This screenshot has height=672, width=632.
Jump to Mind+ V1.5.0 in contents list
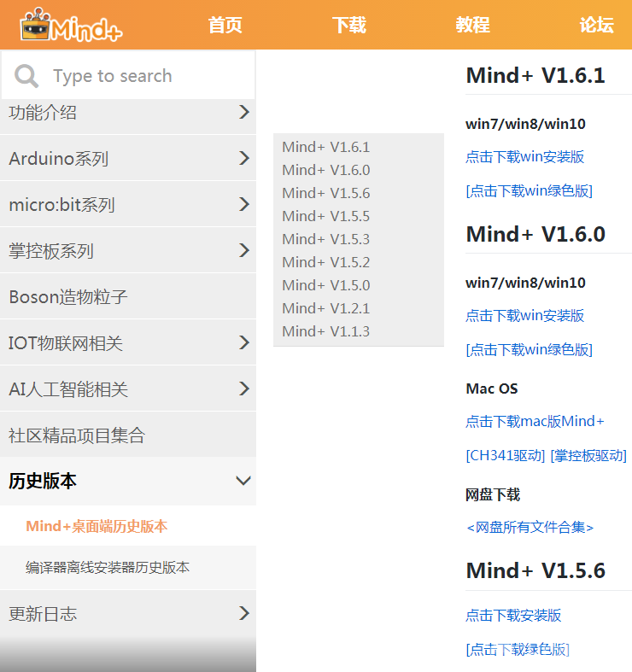326,285
